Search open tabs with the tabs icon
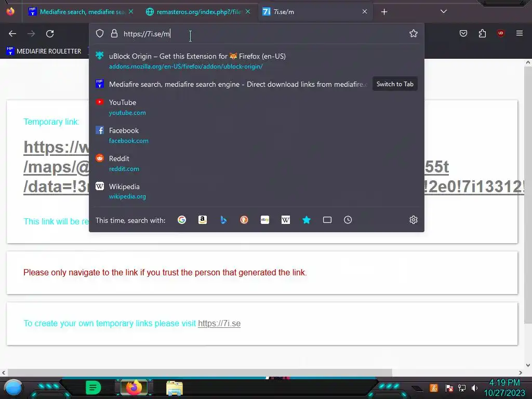Viewport: 532px width, 399px height. pyautogui.click(x=327, y=220)
